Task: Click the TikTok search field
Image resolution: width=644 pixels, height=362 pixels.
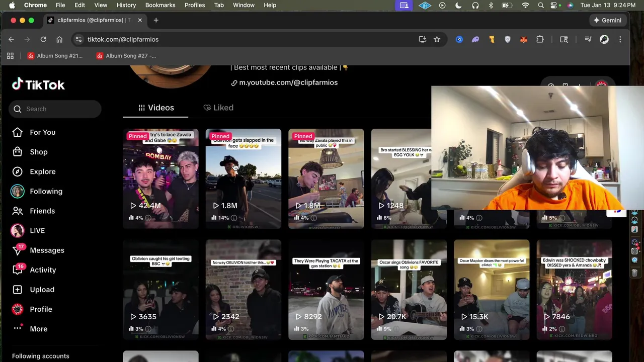Action: pyautogui.click(x=55, y=109)
